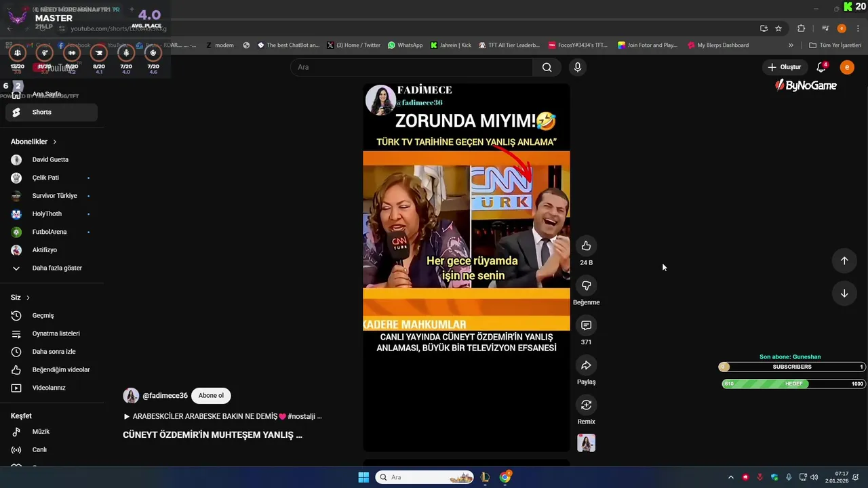The height and width of the screenshot is (488, 868).
Task: Click the Abone ol subscribe button
Action: [211, 396]
